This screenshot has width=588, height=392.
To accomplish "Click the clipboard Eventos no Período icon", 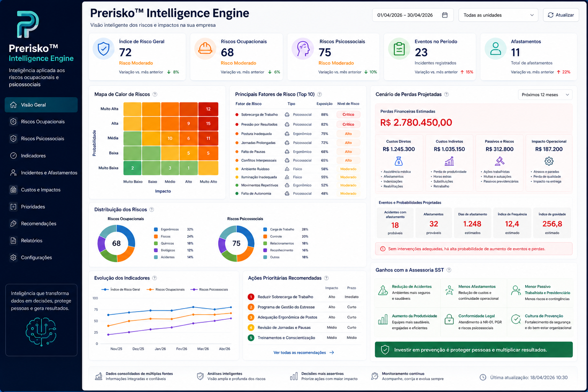I will [x=399, y=49].
